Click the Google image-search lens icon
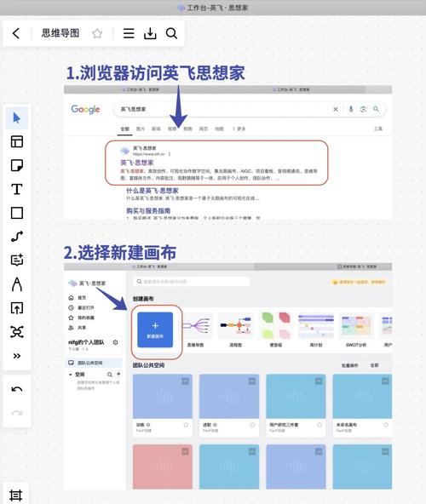The width and height of the screenshot is (426, 504). [x=364, y=109]
